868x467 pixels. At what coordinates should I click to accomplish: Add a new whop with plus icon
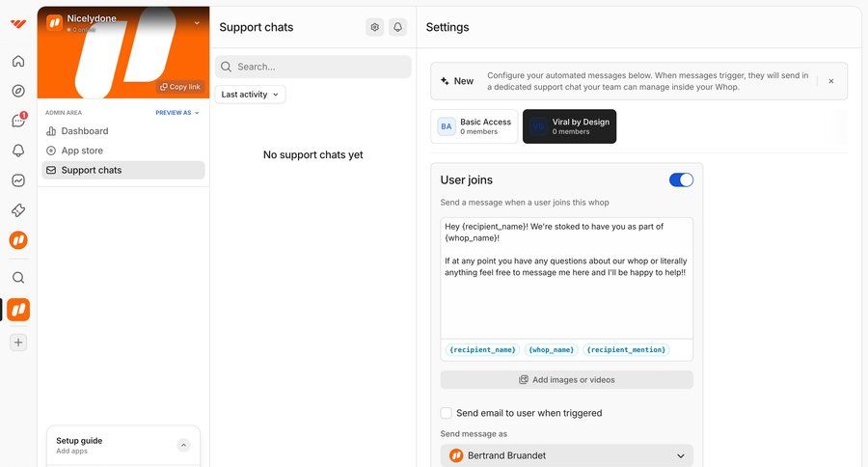pyautogui.click(x=18, y=343)
